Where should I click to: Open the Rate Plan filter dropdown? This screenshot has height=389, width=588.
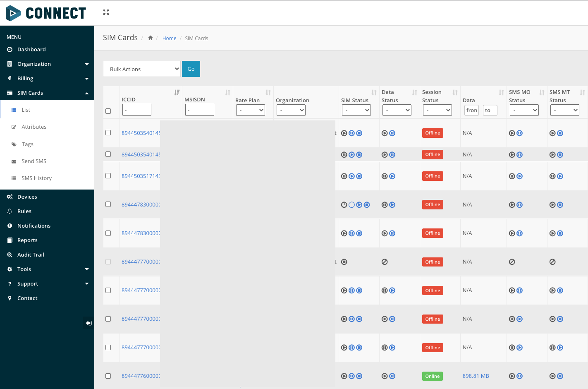[251, 110]
